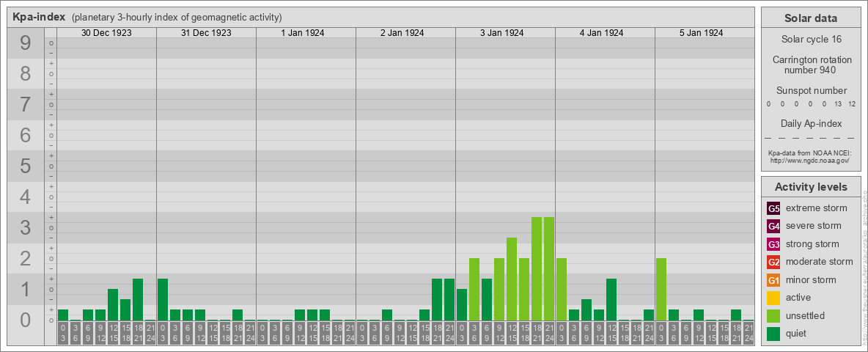The image size is (868, 352).
Task: Click the 12-15 bar on 3 Jan 1924
Action: click(512, 279)
